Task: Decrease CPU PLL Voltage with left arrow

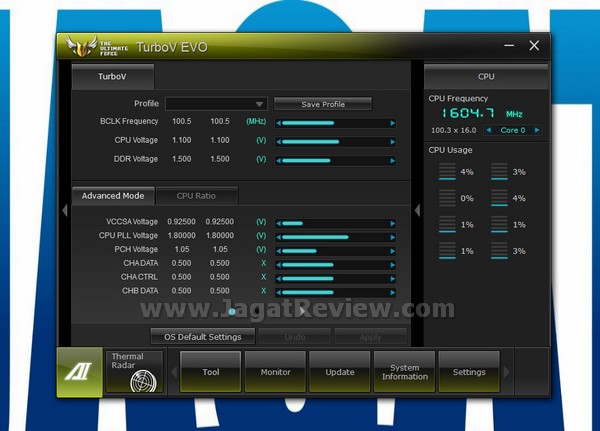Action: pyautogui.click(x=279, y=237)
